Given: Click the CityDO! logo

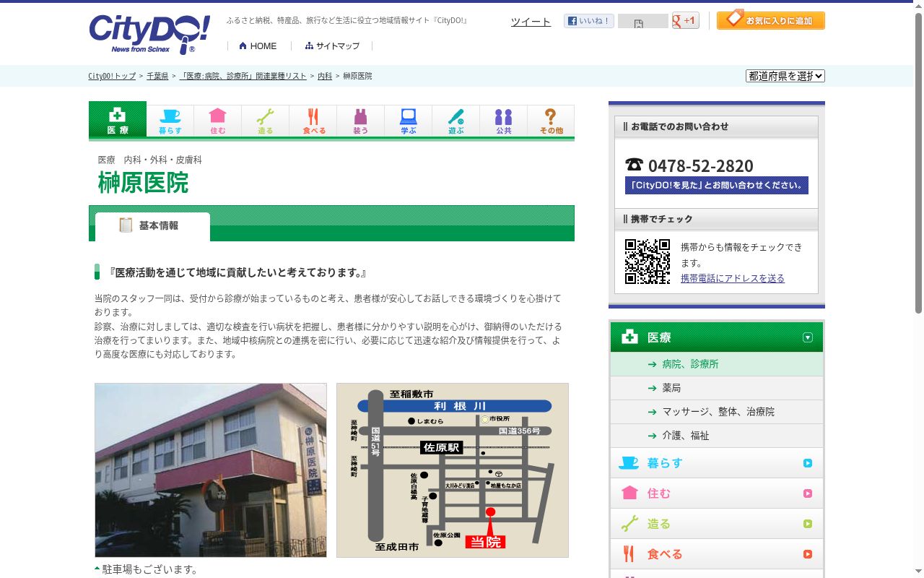Looking at the screenshot, I should pyautogui.click(x=149, y=34).
